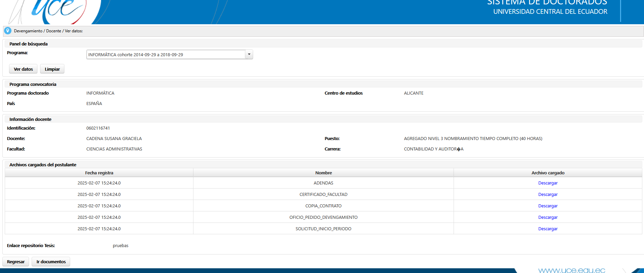644x273 pixels.
Task: Select the ADENDAS name cell
Action: click(324, 183)
